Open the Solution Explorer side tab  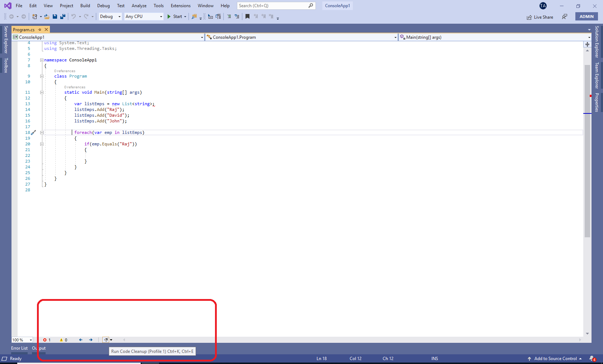597,42
